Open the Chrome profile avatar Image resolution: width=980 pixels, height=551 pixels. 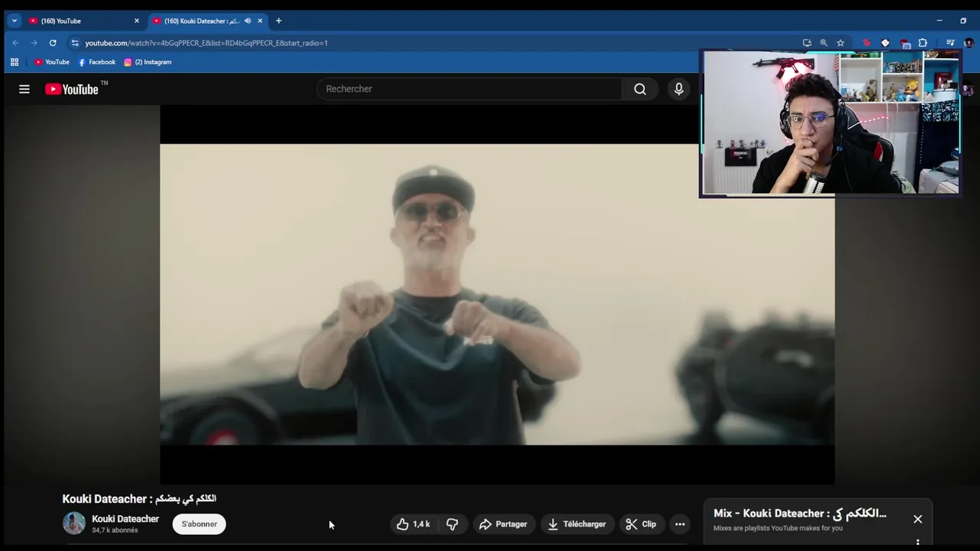(x=969, y=43)
